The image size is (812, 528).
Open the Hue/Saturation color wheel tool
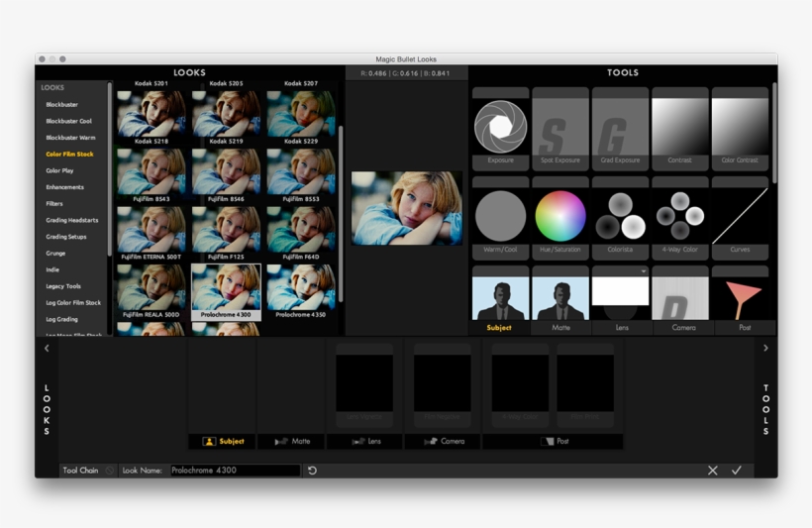tap(560, 218)
